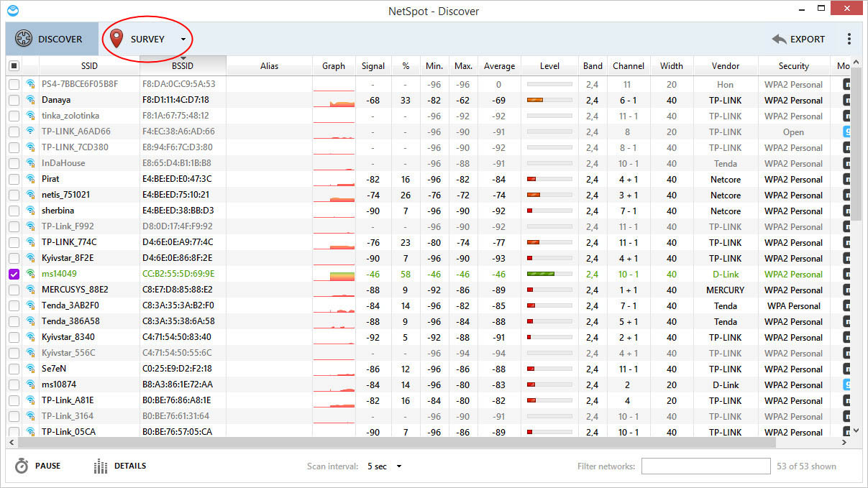Click the Details bars icon
The width and height of the screenshot is (868, 488).
pos(101,466)
